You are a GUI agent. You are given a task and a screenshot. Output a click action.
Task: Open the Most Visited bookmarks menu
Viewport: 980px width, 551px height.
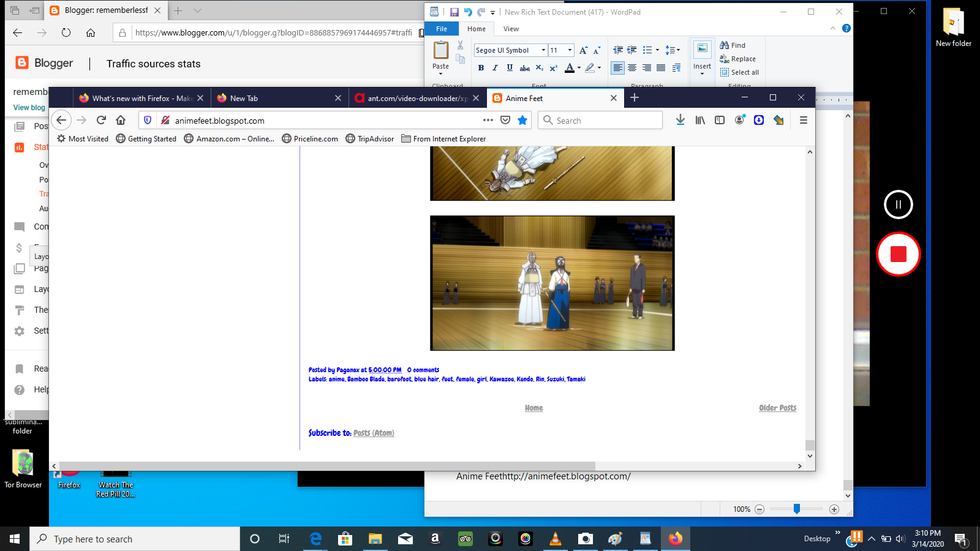pyautogui.click(x=83, y=139)
